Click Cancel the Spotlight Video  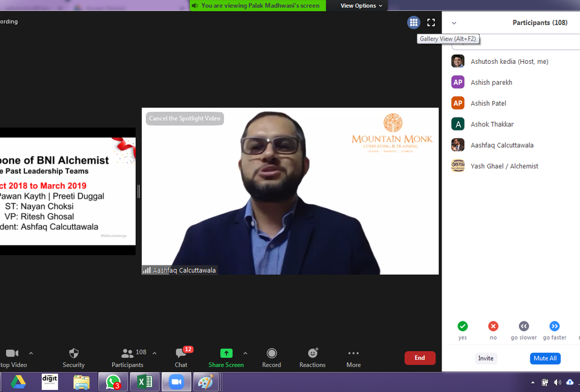(x=184, y=119)
